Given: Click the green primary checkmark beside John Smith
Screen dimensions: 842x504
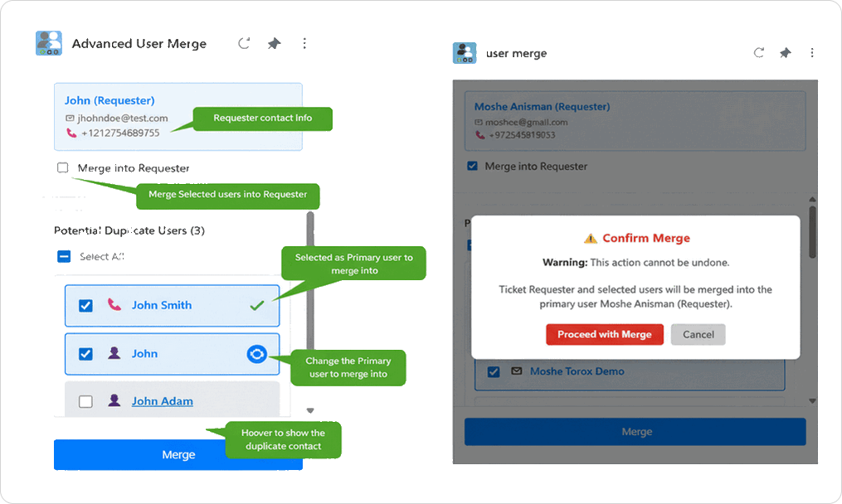Looking at the screenshot, I should pos(256,306).
